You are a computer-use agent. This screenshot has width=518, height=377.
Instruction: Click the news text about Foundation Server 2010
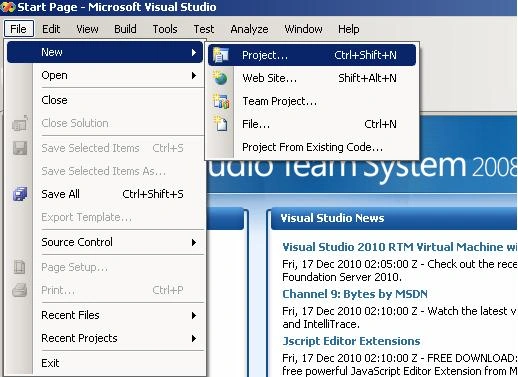point(399,271)
